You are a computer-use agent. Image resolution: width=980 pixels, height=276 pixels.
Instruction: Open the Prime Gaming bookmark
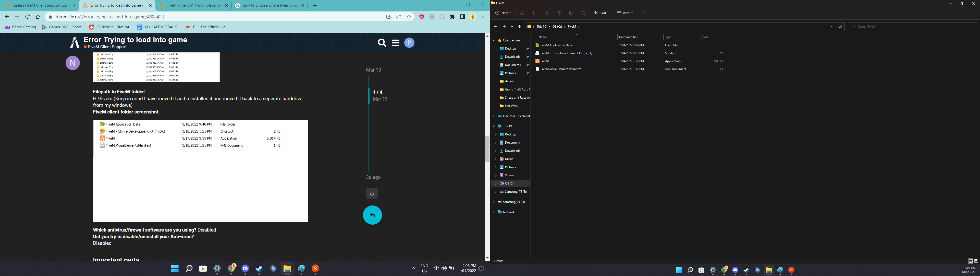[x=20, y=27]
